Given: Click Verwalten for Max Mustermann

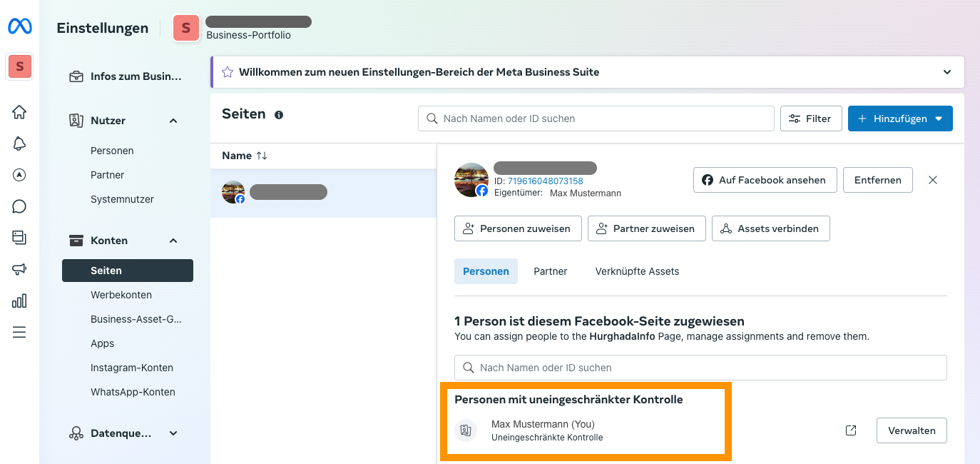Looking at the screenshot, I should [x=912, y=430].
